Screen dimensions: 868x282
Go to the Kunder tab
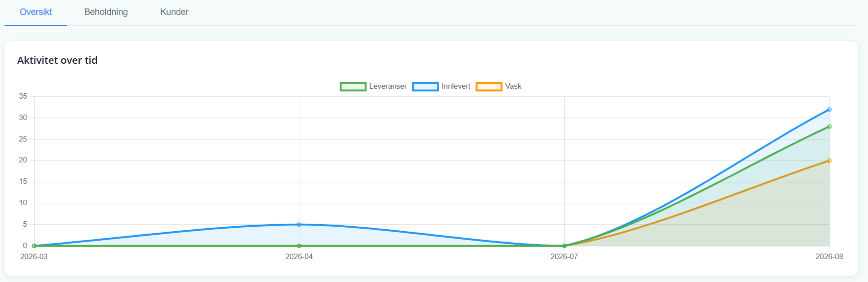(x=174, y=12)
